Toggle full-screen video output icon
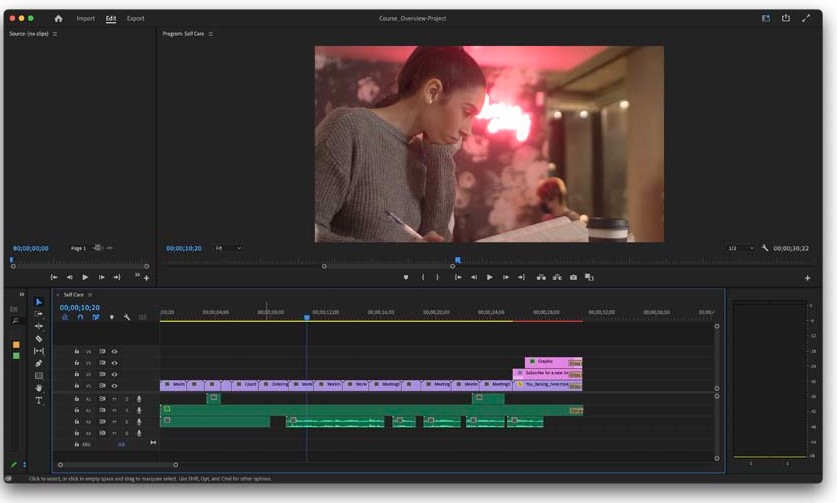This screenshot has width=837, height=503. (806, 18)
